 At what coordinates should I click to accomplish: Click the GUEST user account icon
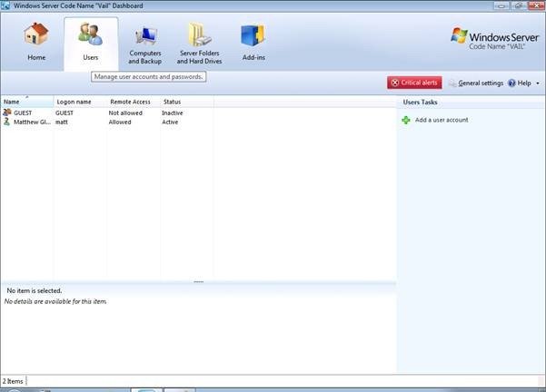pyautogui.click(x=7, y=113)
